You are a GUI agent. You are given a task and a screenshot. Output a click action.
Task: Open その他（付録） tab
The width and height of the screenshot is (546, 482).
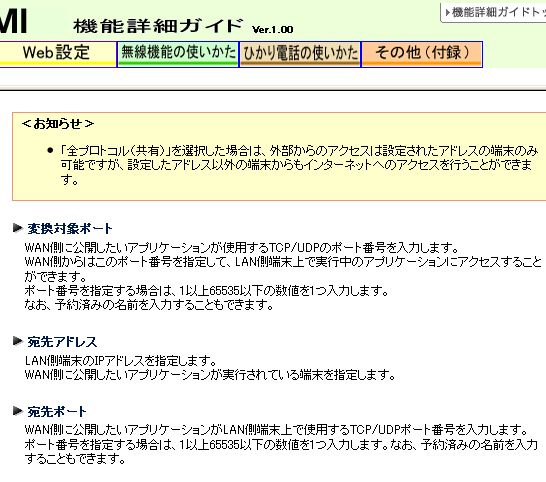point(422,54)
